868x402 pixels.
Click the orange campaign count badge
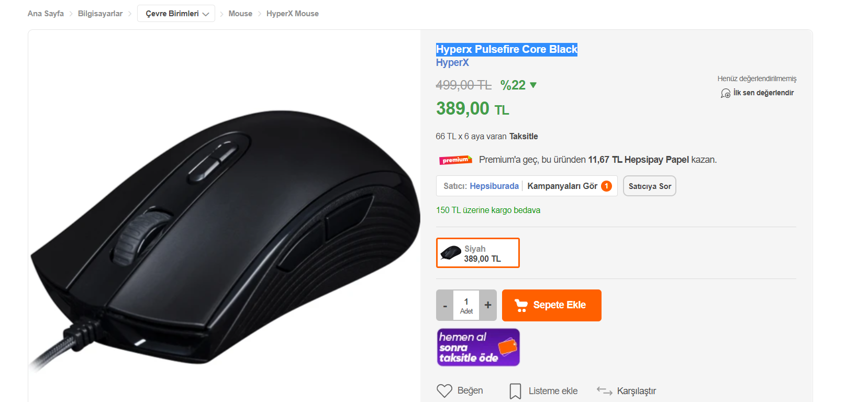pyautogui.click(x=606, y=186)
